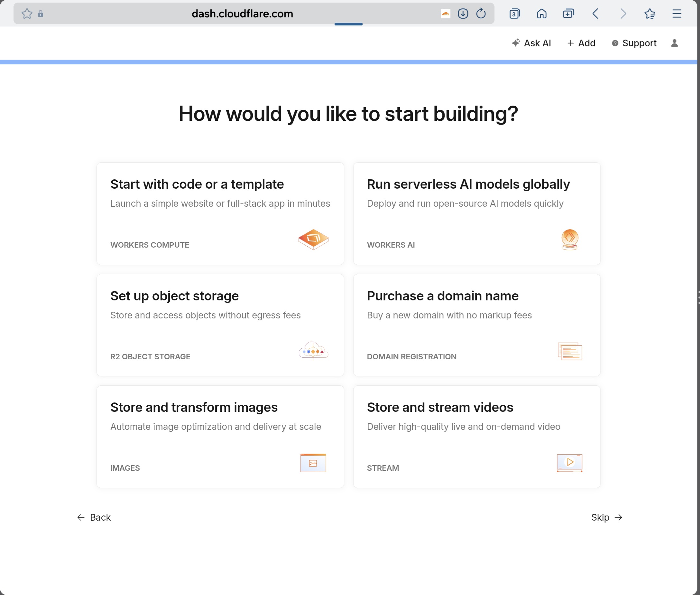Click the browser downloads icon
Screen dimensions: 700x595
click(463, 14)
